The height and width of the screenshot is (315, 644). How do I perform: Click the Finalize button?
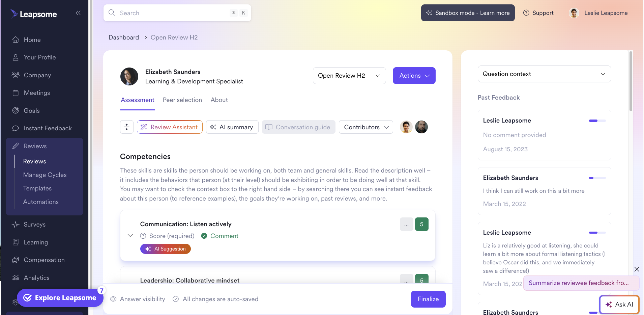tap(428, 299)
